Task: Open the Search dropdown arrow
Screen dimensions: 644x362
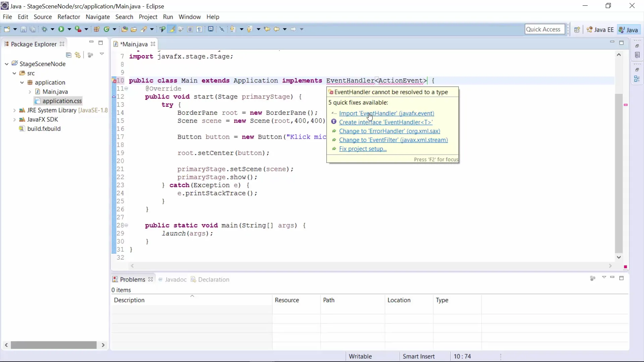Action: tap(152, 29)
